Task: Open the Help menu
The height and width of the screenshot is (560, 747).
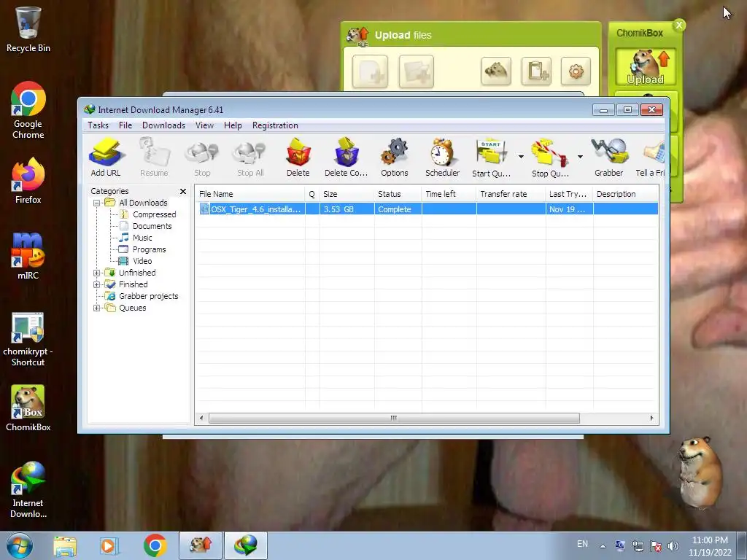Action: 233,125
